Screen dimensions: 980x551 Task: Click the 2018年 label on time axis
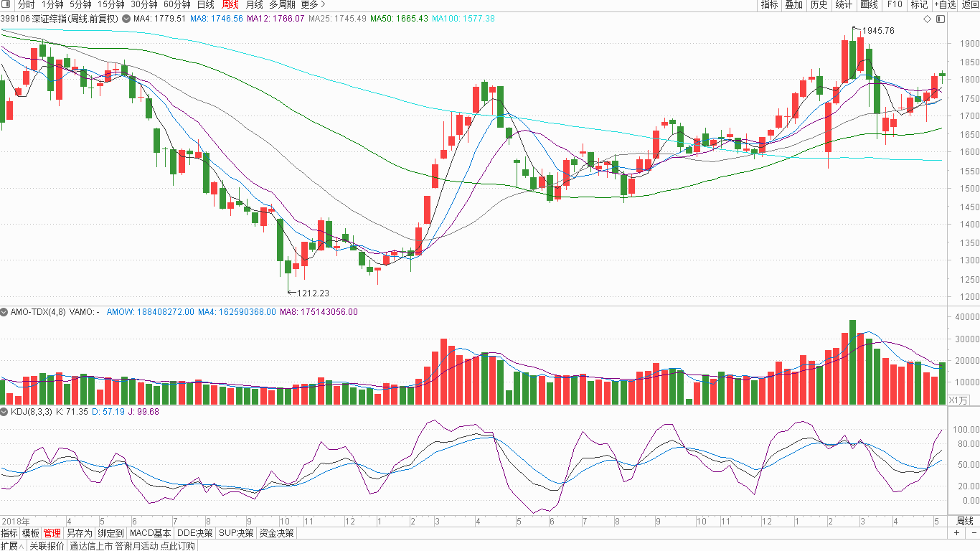click(15, 521)
